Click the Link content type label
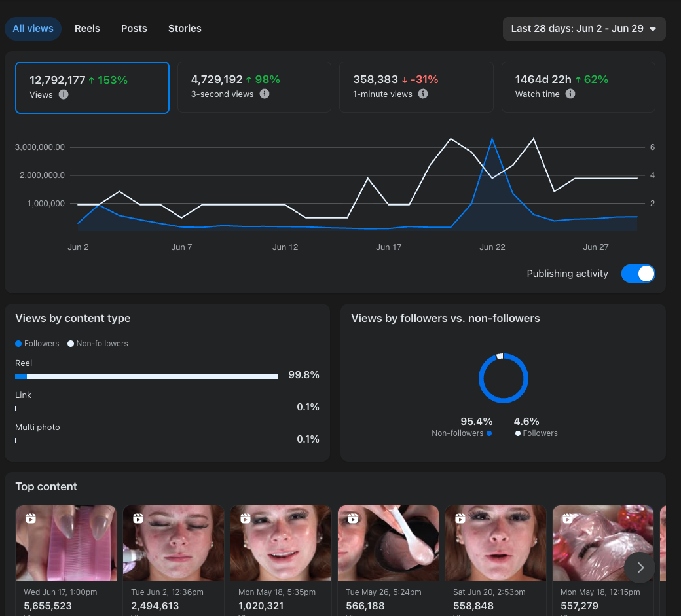681x616 pixels. [23, 395]
